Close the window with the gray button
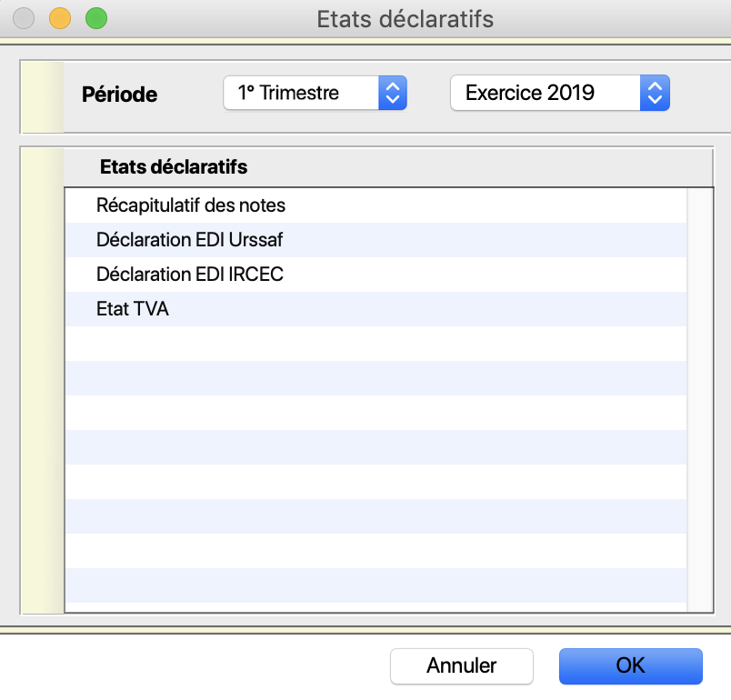Screen dimensions: 731x700 pyautogui.click(x=24, y=19)
